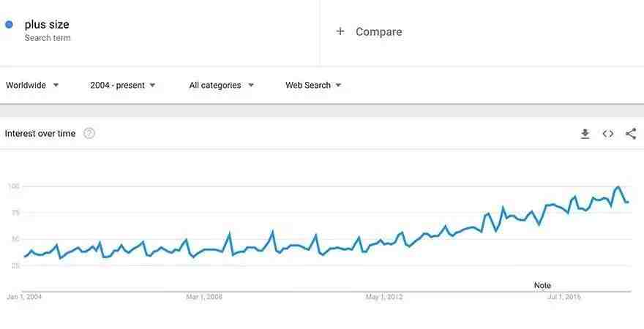Click the Jul 1, 2016 axis label
The width and height of the screenshot is (644, 329).
(x=564, y=297)
